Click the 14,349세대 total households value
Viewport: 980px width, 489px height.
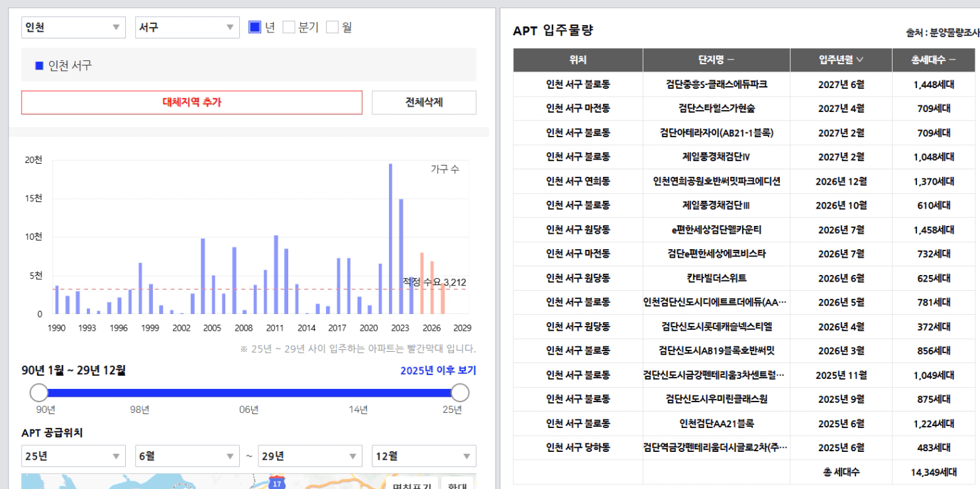point(934,472)
